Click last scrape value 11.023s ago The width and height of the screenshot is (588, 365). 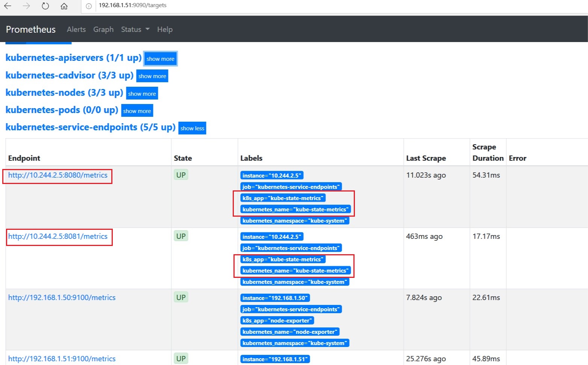click(426, 175)
